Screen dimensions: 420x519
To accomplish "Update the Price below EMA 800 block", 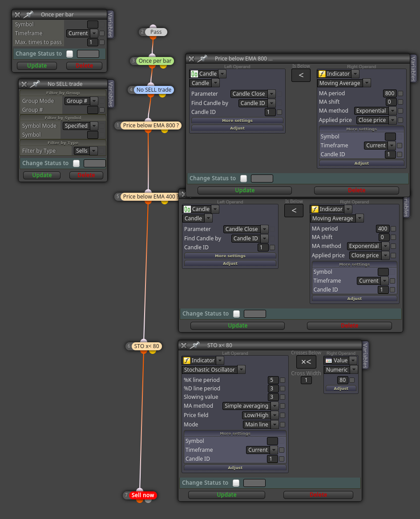I will tap(245, 191).
